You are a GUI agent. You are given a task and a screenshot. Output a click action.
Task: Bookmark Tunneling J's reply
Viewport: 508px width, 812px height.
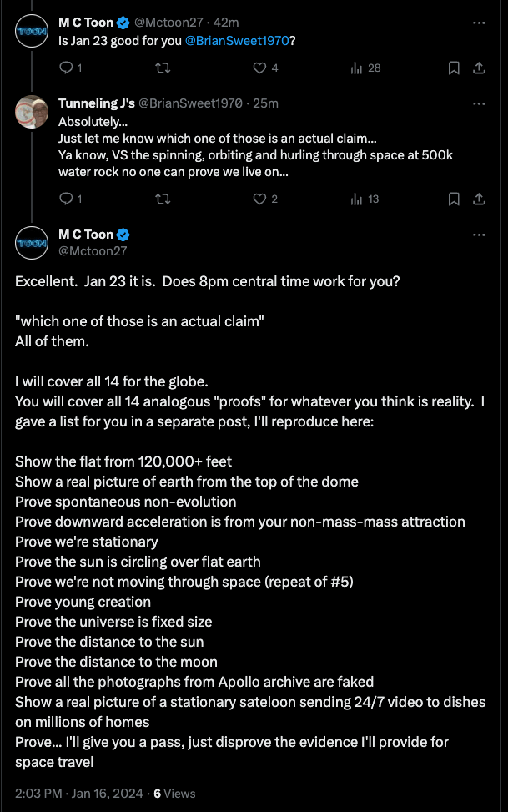(x=454, y=199)
